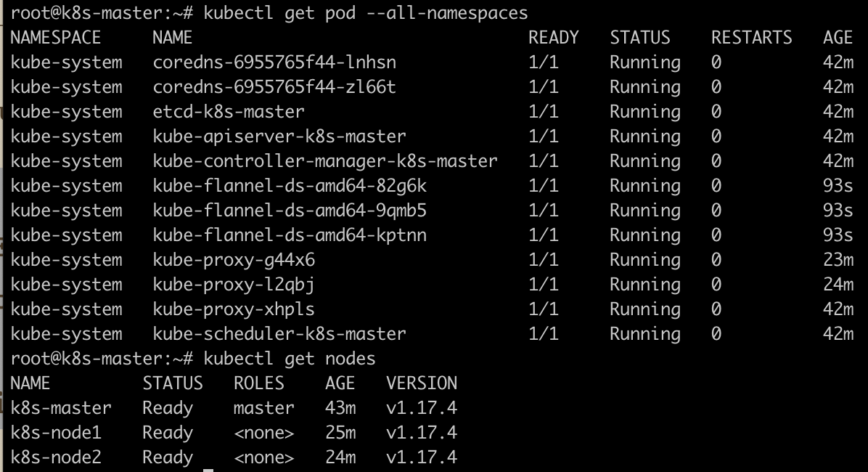Click the RESTARTS column header

751,38
